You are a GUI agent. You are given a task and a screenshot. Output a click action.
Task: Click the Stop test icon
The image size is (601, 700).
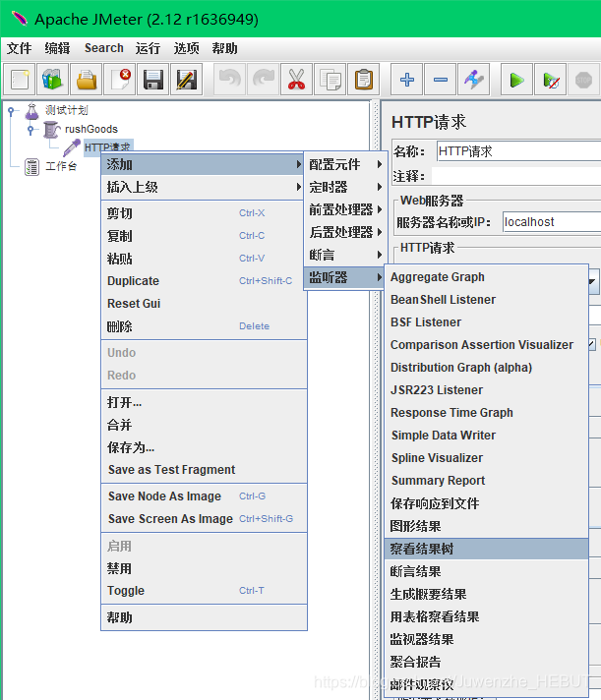point(583,80)
